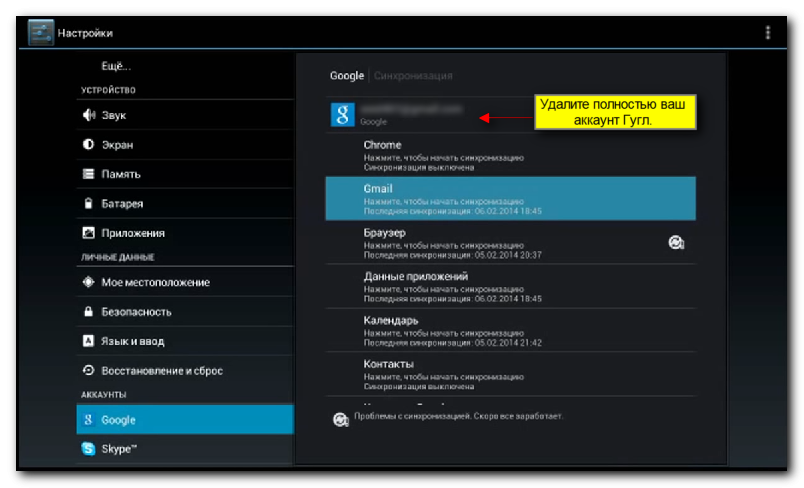The width and height of the screenshot is (804, 488).
Task: Click the sync error icon beside Браузер
Action: (x=676, y=242)
